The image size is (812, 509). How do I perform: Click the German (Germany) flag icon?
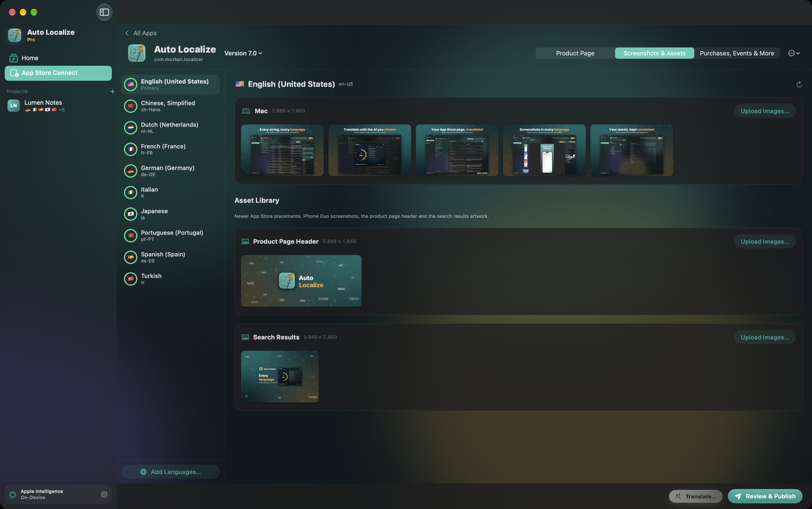131,171
